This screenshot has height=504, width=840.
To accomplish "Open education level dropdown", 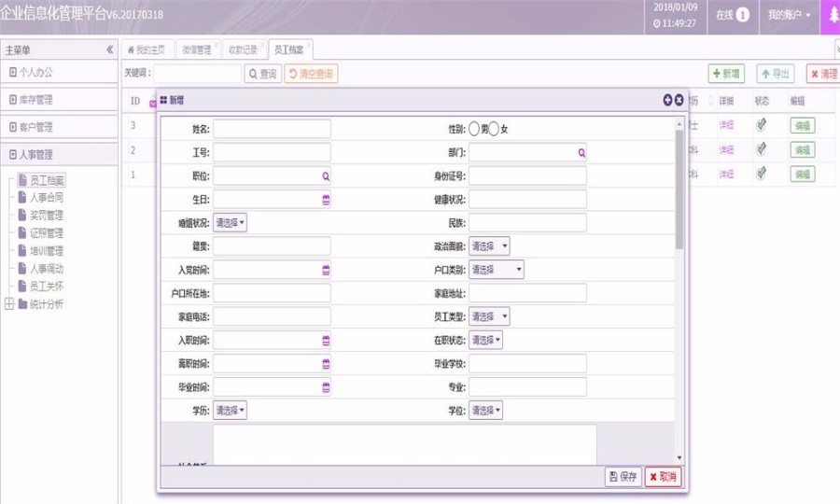I will coord(230,411).
